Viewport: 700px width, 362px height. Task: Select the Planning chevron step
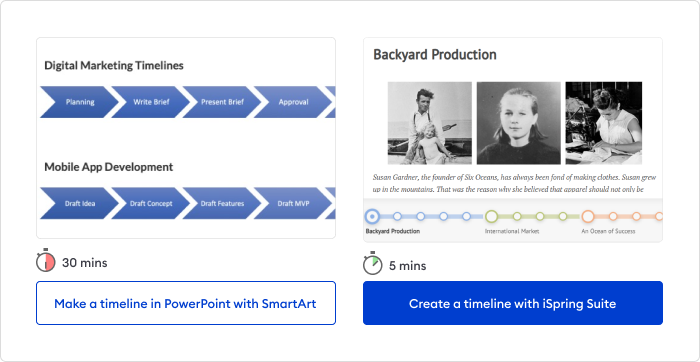point(79,102)
